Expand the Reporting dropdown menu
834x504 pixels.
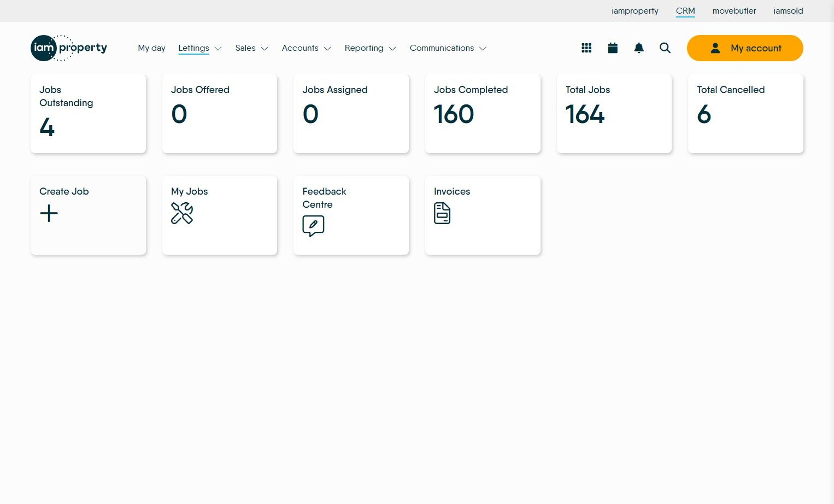point(370,48)
